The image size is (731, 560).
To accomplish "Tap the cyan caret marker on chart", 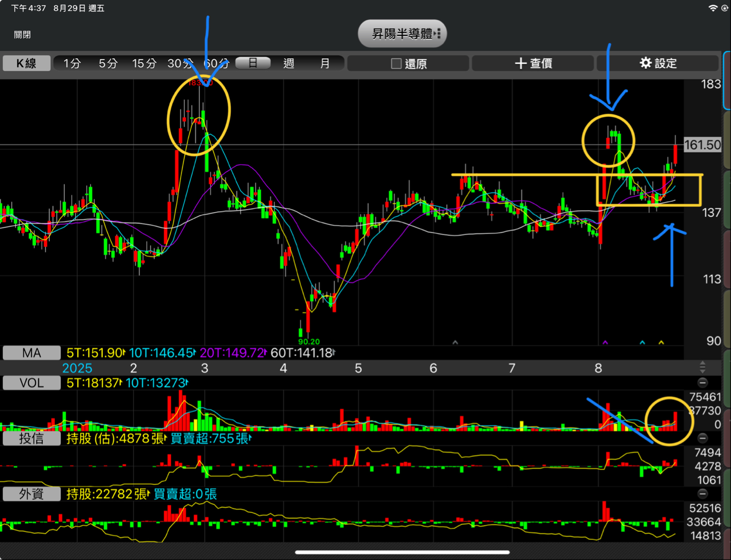I will [x=642, y=343].
